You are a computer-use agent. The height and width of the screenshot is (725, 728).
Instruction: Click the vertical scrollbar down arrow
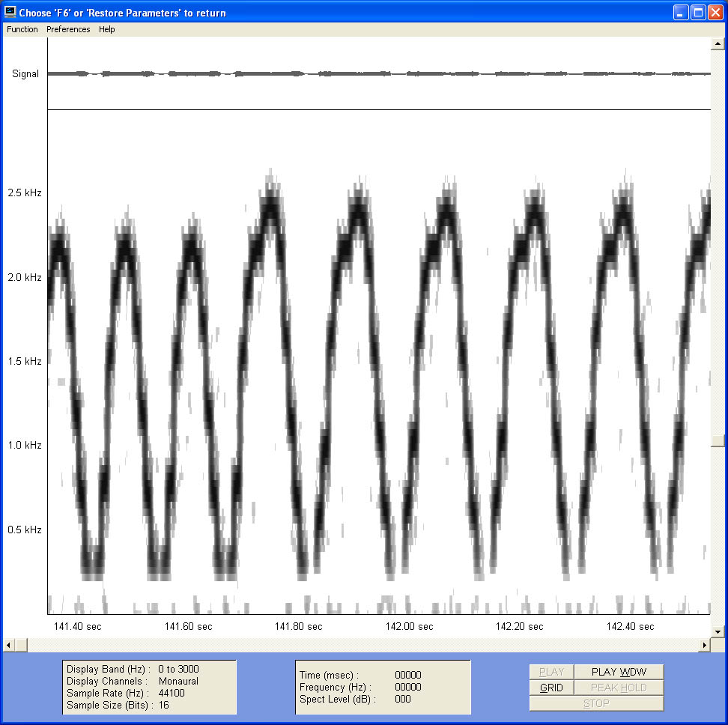tap(718, 631)
